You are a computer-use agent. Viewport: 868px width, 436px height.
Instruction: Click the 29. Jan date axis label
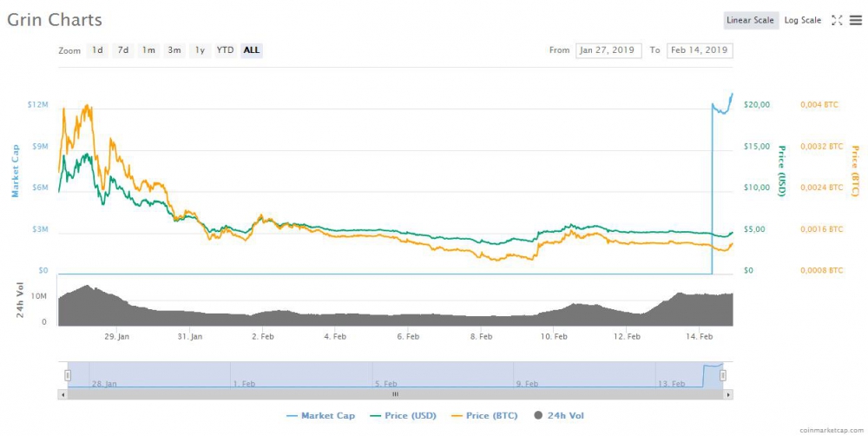tap(116, 336)
